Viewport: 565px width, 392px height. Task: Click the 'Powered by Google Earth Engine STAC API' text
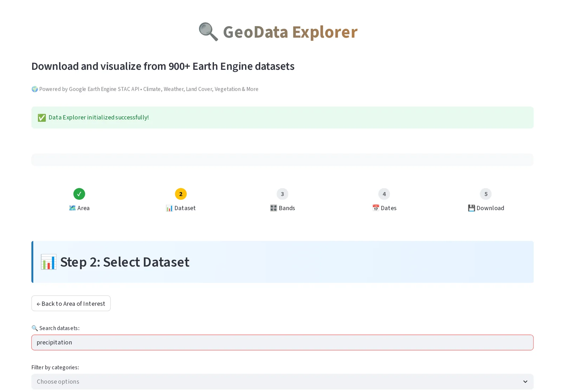tap(89, 89)
